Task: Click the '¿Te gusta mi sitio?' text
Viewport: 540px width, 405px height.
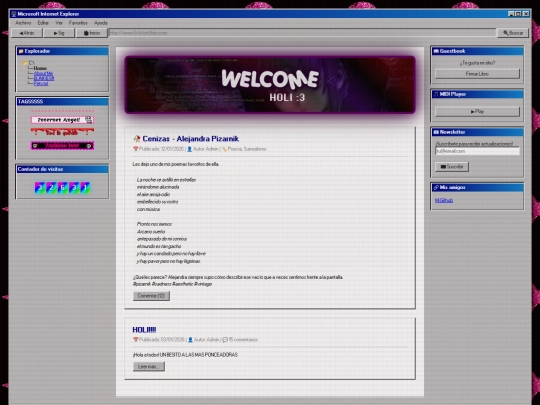Action: (477, 63)
